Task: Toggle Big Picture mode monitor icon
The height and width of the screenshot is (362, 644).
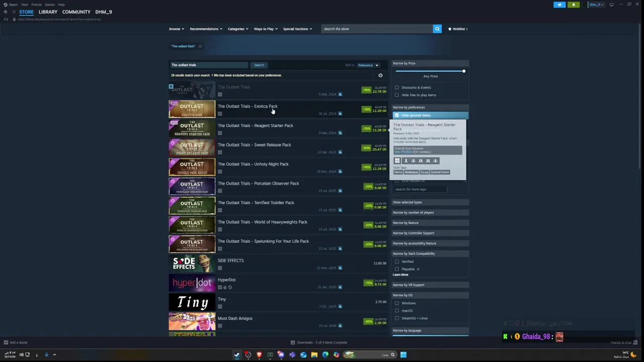Action: click(611, 5)
